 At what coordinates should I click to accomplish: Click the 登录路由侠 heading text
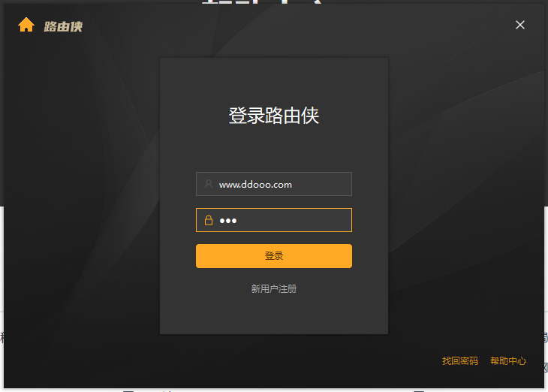pyautogui.click(x=274, y=116)
